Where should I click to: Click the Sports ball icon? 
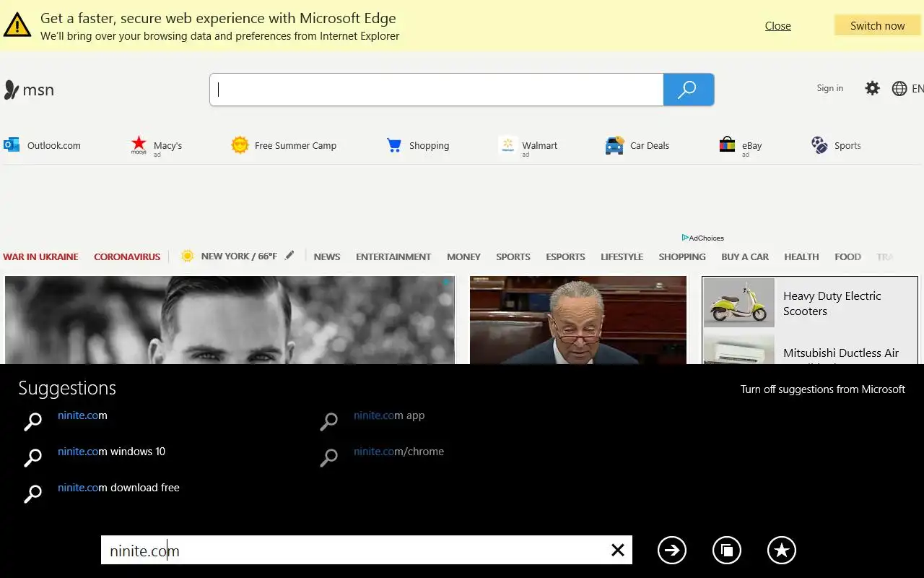[x=819, y=145]
